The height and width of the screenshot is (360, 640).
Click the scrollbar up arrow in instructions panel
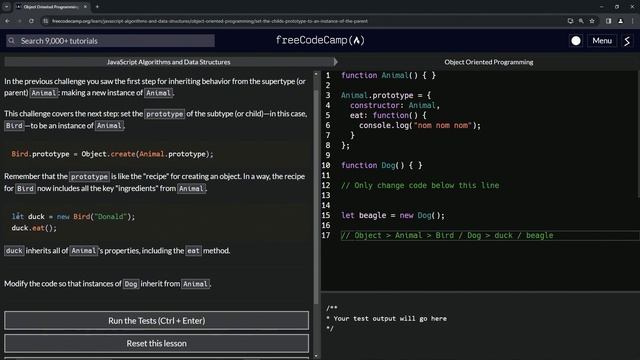pyautogui.click(x=316, y=74)
